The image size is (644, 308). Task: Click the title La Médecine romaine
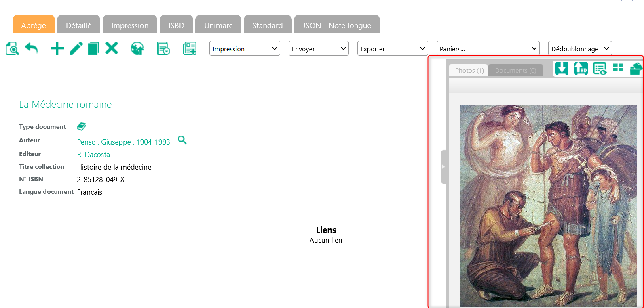coord(65,104)
